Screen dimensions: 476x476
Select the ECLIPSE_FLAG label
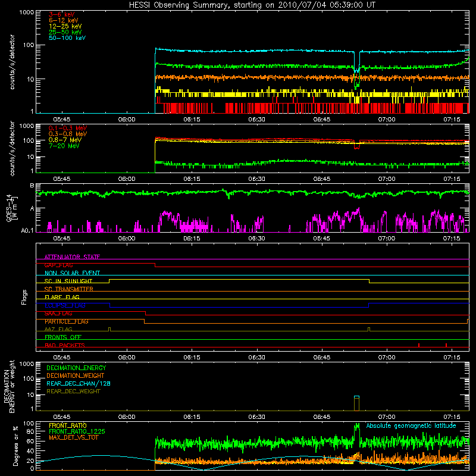pyautogui.click(x=65, y=305)
